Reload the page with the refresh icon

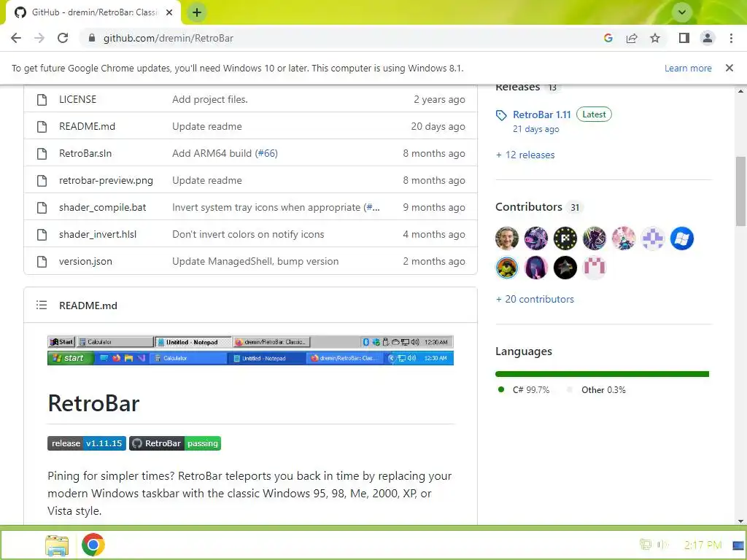pyautogui.click(x=63, y=38)
